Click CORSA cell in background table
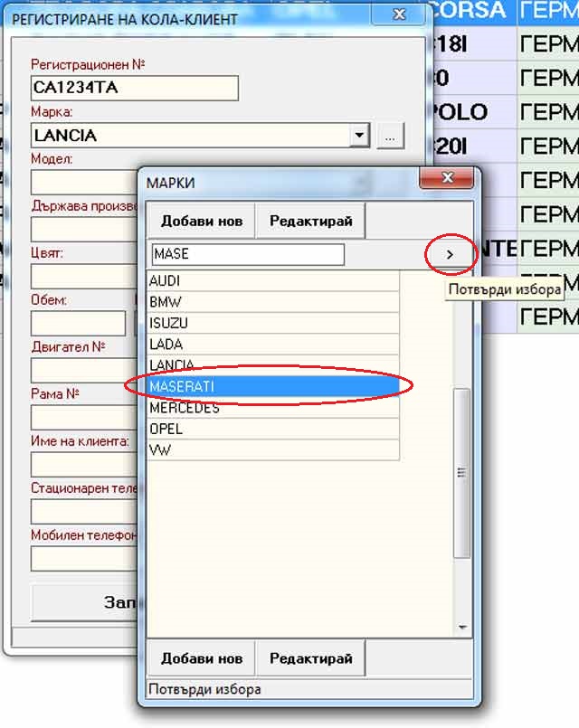The image size is (579, 728). [x=475, y=10]
